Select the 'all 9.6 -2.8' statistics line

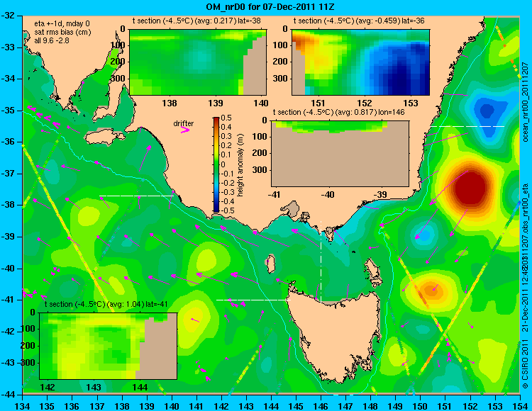point(52,40)
